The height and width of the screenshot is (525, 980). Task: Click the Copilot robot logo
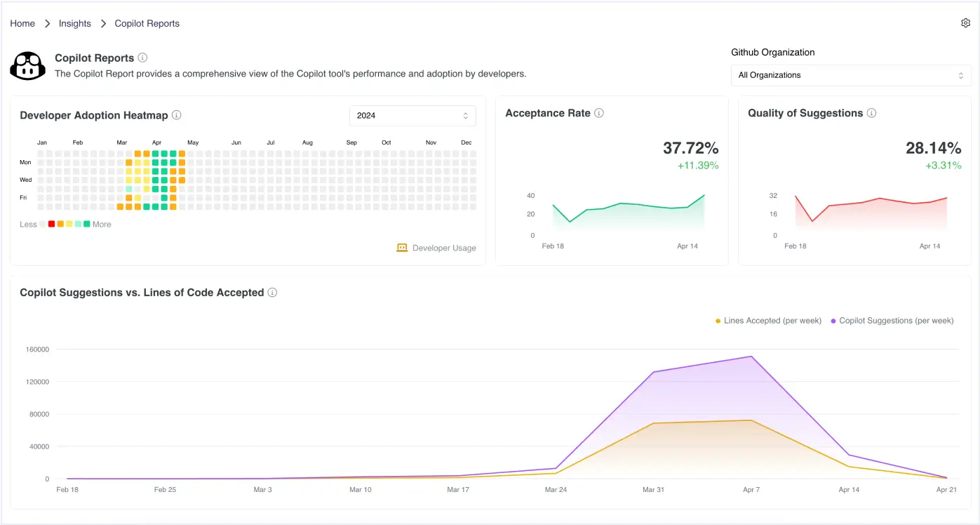27,65
